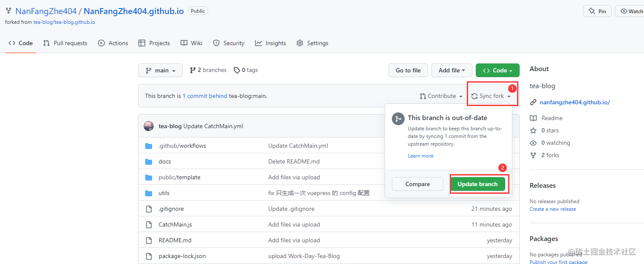644x264 pixels.
Task: Click the Readme book icon in About
Action: [533, 118]
